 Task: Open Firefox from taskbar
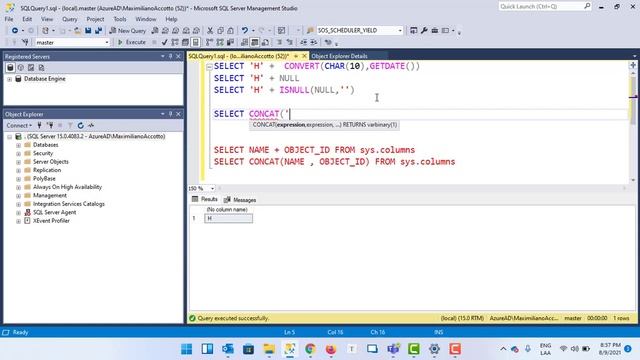click(331, 349)
